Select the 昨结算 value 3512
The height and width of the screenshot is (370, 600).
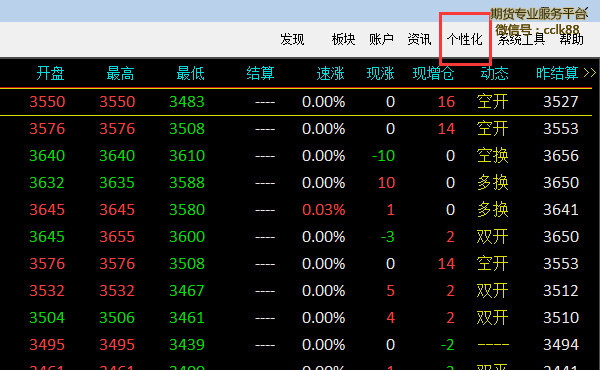coord(561,291)
